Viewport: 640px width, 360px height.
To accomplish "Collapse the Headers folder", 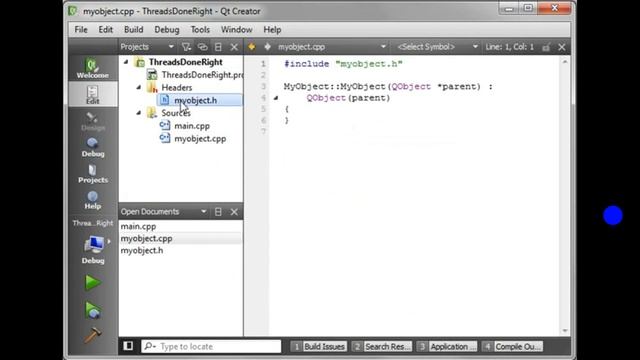I will [138, 87].
